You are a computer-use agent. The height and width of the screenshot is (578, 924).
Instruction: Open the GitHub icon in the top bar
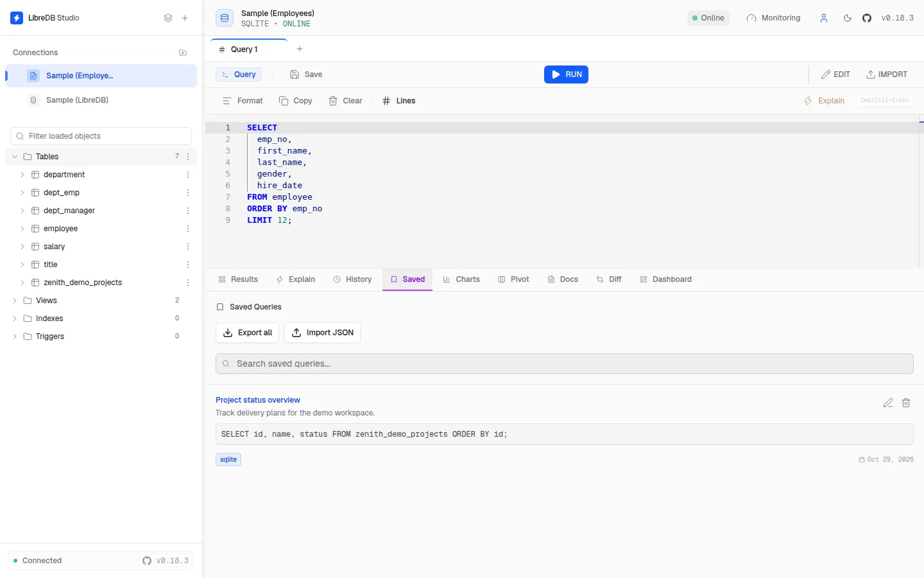867,18
